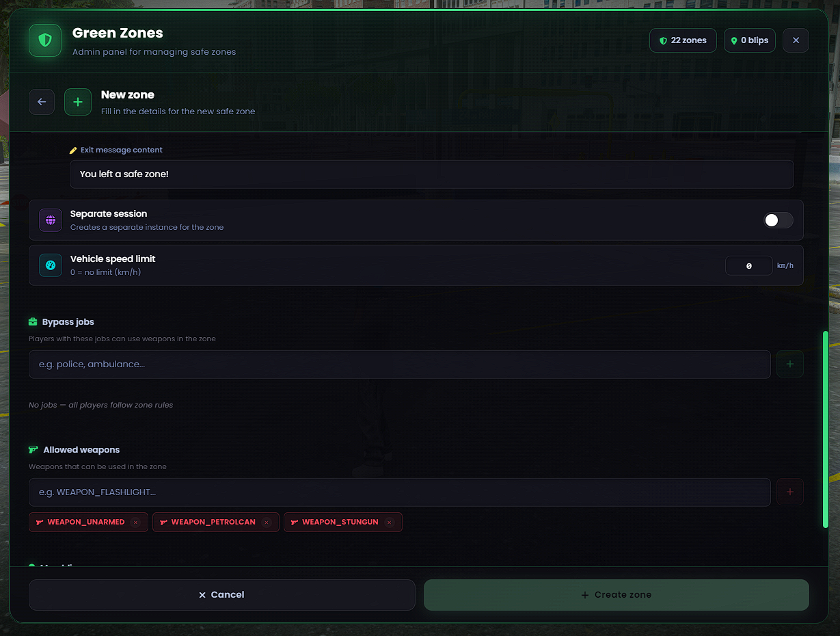Click the 'Green Zones' title text

click(x=118, y=33)
